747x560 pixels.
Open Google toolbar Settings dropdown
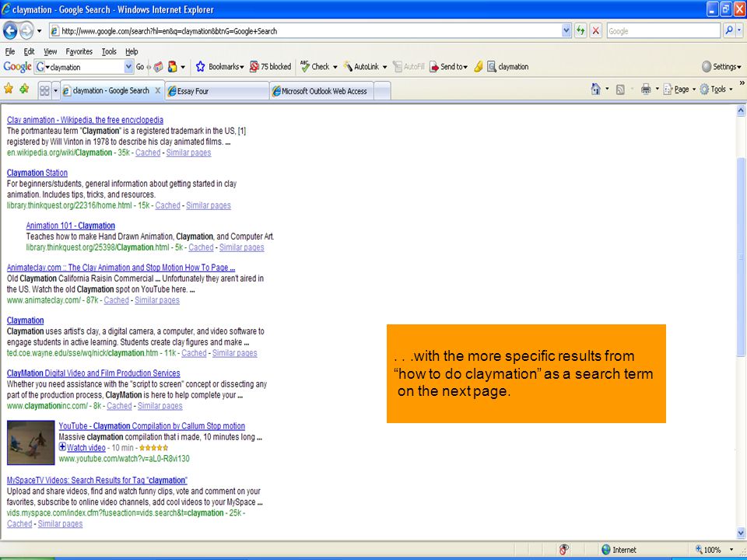[722, 67]
